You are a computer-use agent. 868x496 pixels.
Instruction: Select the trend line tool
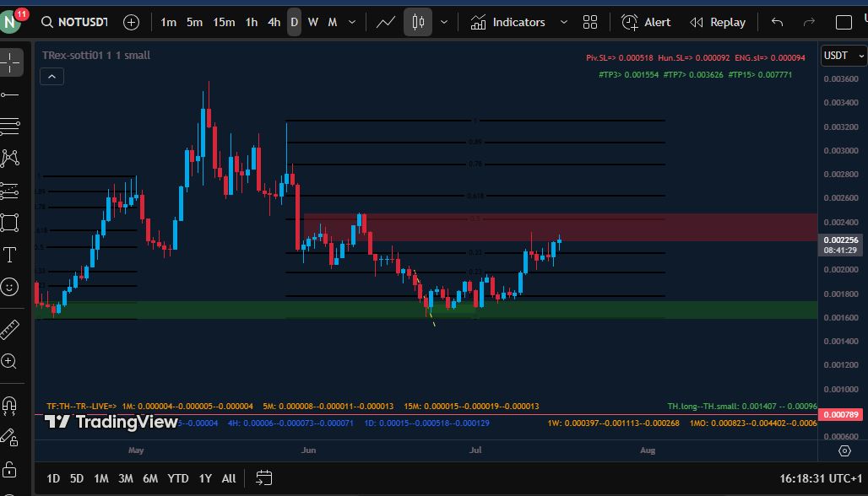coord(10,95)
